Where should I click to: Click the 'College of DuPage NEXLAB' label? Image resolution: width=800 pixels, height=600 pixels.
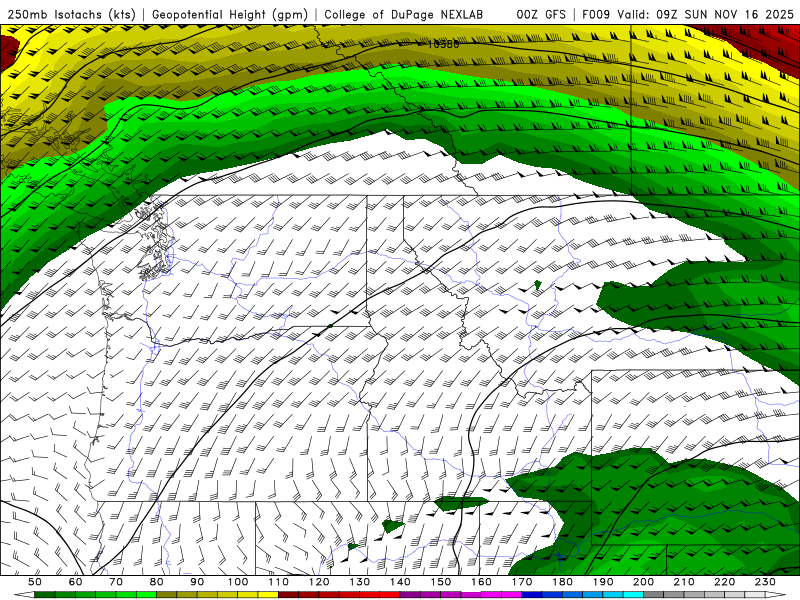(404, 15)
